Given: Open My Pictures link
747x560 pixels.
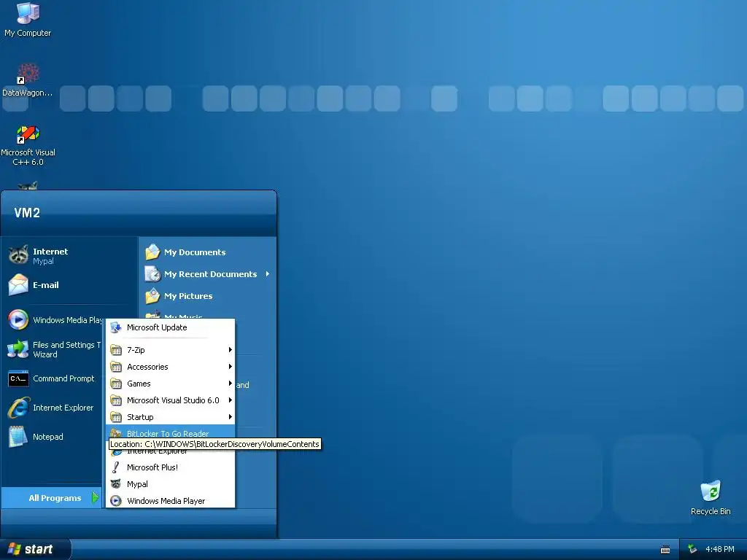Looking at the screenshot, I should (188, 296).
